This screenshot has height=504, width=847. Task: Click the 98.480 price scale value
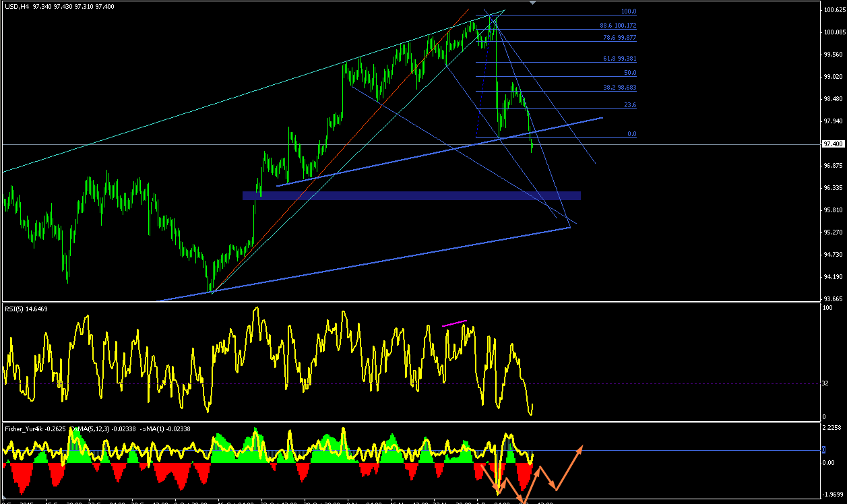click(833, 99)
